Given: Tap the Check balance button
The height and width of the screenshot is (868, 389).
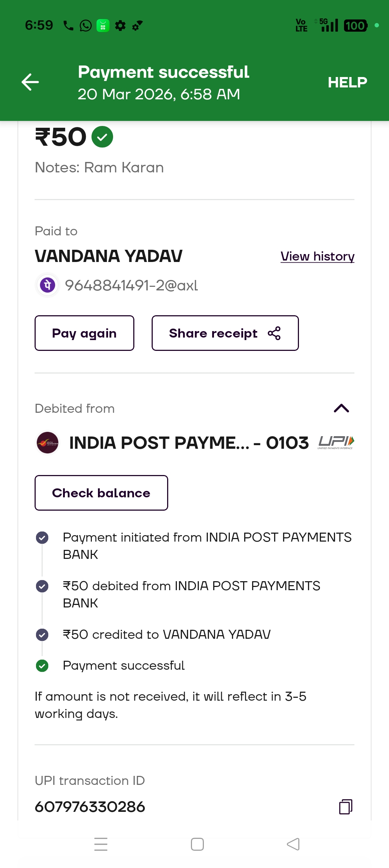Looking at the screenshot, I should pos(101,493).
